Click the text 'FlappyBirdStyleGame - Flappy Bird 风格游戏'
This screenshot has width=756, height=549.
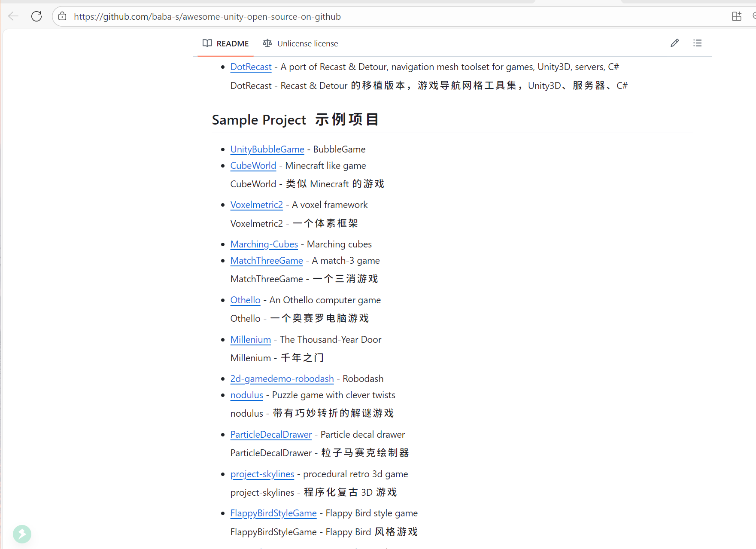[x=324, y=532]
